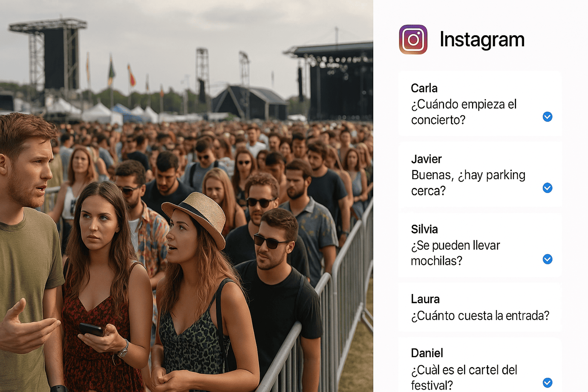Click the blue check badge on Daniel's message
588x392 pixels.
548,383
